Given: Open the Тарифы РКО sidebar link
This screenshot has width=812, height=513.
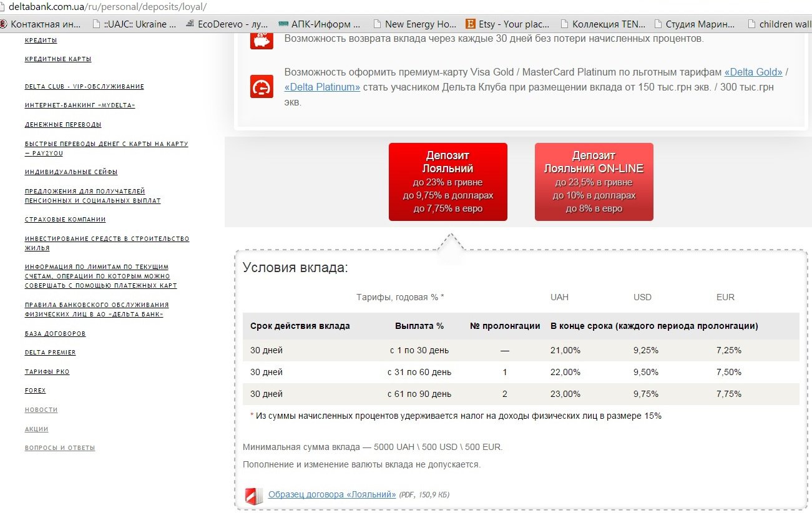Looking at the screenshot, I should (x=47, y=372).
